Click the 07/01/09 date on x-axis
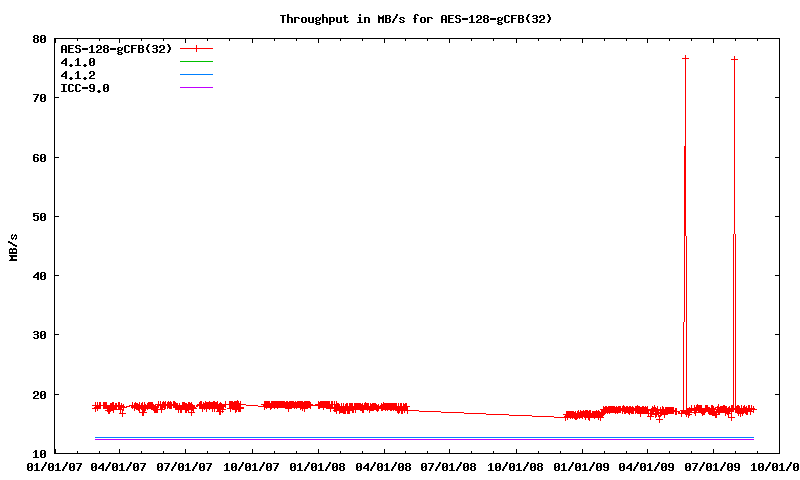The image size is (800, 480). pyautogui.click(x=714, y=467)
